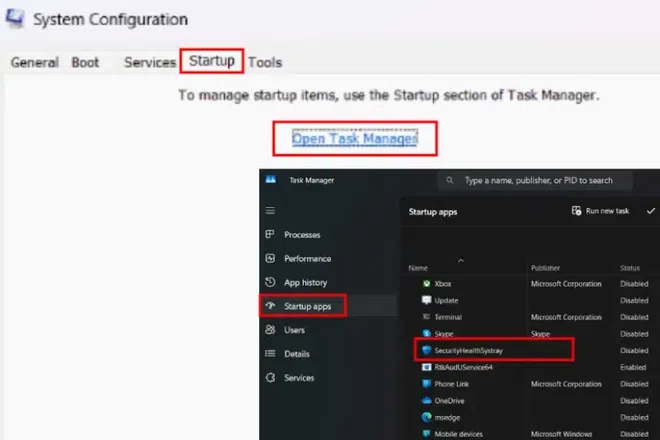Click the Users icon in sidebar
The image size is (660, 440).
(x=270, y=330)
